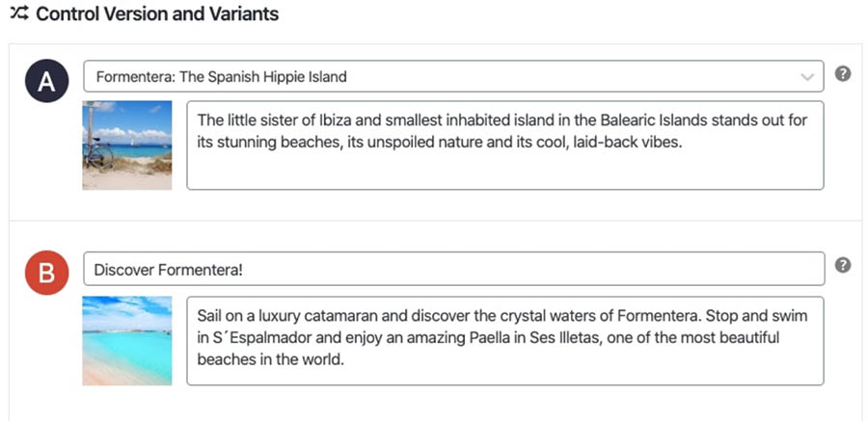
Task: Click the shuffle icon beside the heading
Action: 17,14
